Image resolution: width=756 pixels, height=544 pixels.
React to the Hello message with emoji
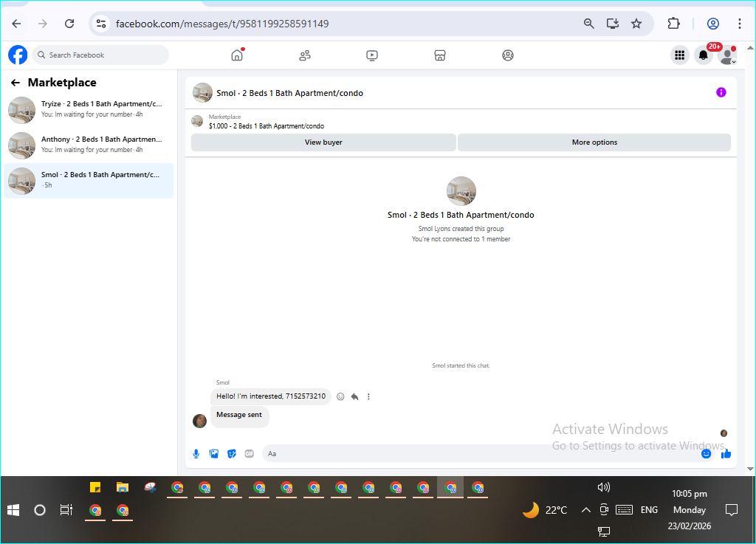pyautogui.click(x=340, y=396)
